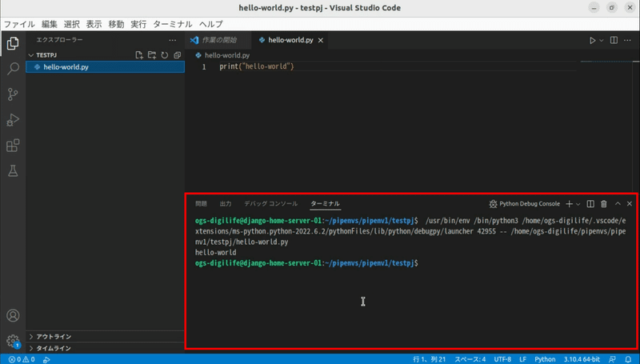
Task: Open the Manage gear settings icon
Action: click(x=13, y=341)
